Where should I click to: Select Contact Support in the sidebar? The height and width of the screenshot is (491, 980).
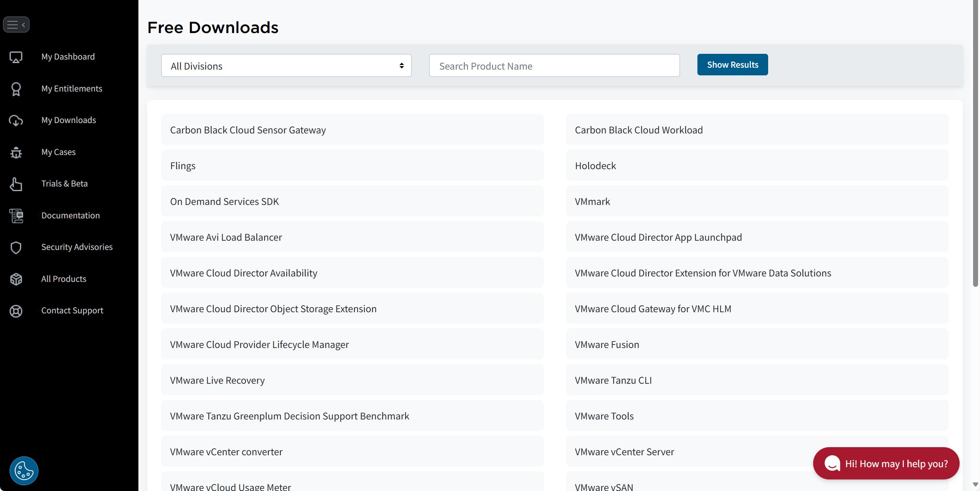[72, 310]
